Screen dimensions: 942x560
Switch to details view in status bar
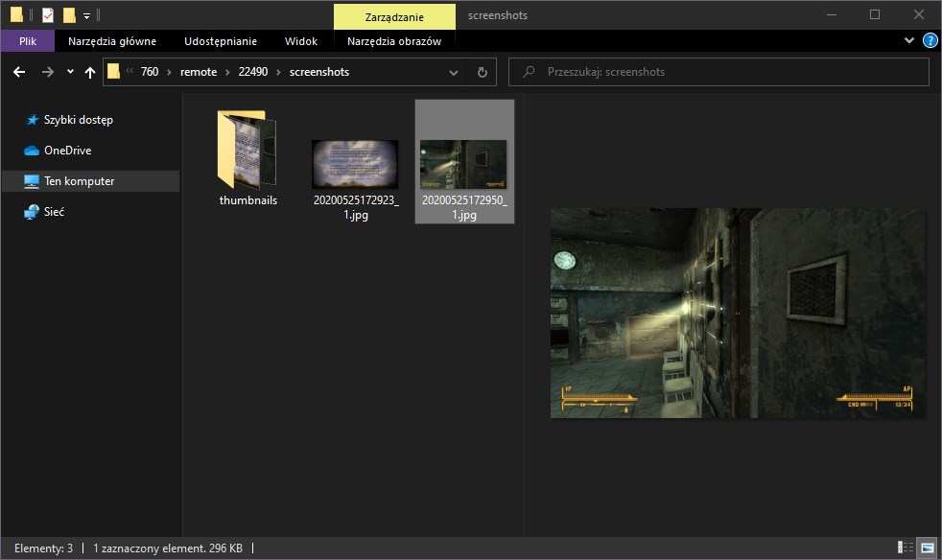[x=906, y=547]
